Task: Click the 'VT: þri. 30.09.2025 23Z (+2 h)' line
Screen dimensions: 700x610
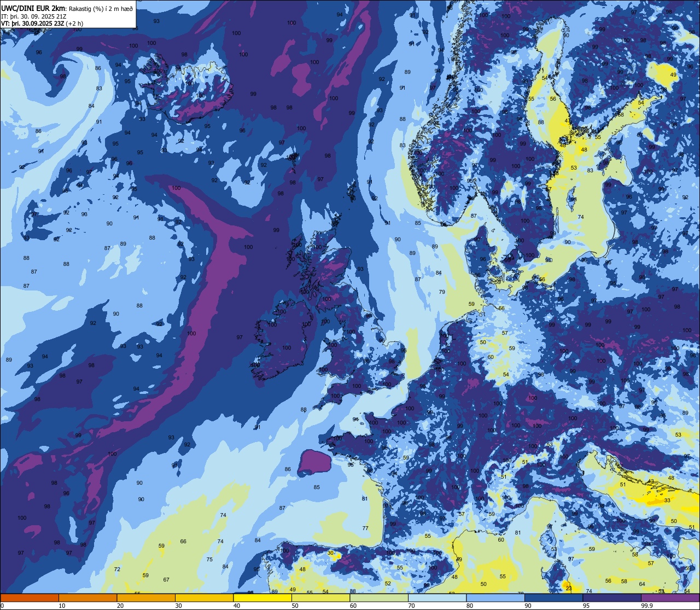Action: point(42,24)
